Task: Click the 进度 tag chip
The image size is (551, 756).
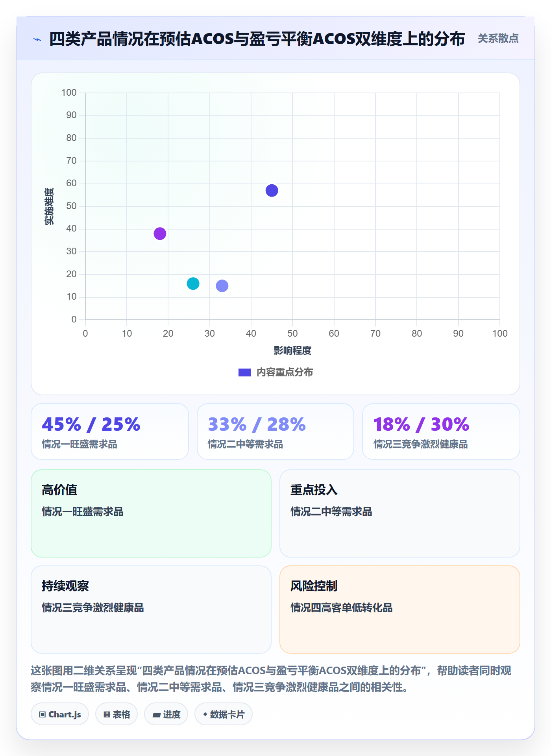Action: [166, 714]
